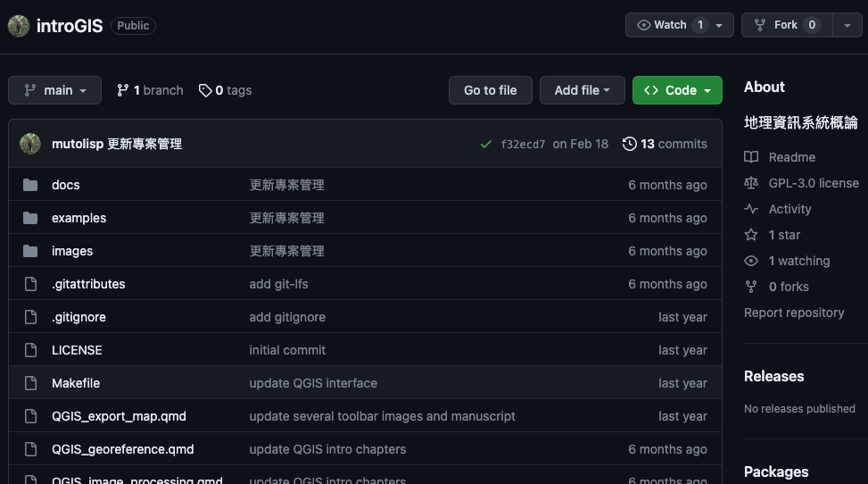Image resolution: width=868 pixels, height=484 pixels.
Task: Open the Add file dropdown
Action: point(583,90)
